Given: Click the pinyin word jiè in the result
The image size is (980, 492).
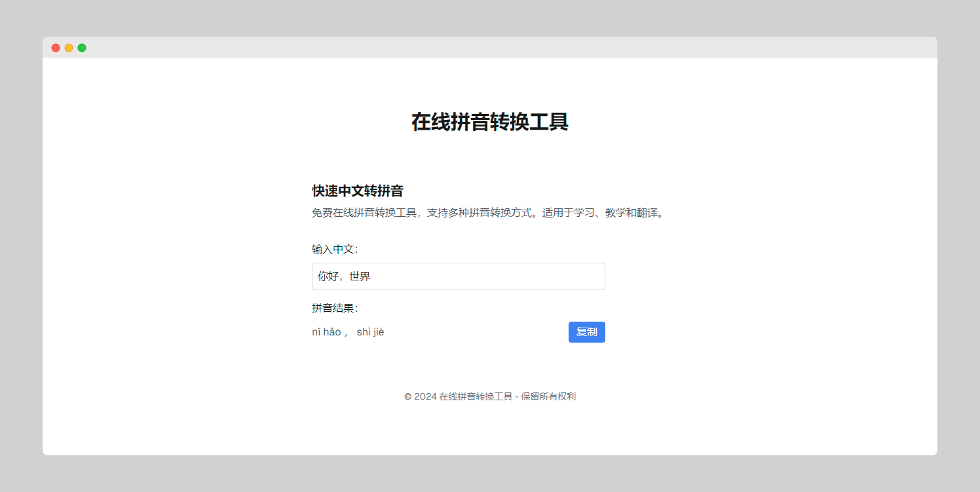Looking at the screenshot, I should [x=379, y=332].
